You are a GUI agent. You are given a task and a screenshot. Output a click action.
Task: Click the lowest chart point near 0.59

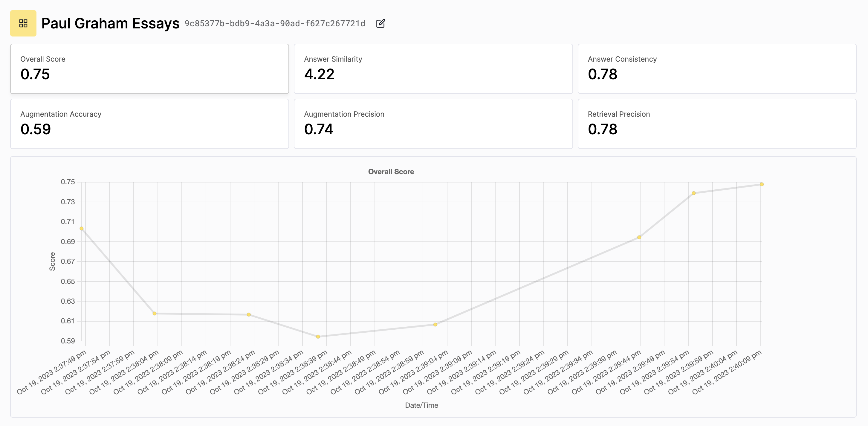point(318,336)
